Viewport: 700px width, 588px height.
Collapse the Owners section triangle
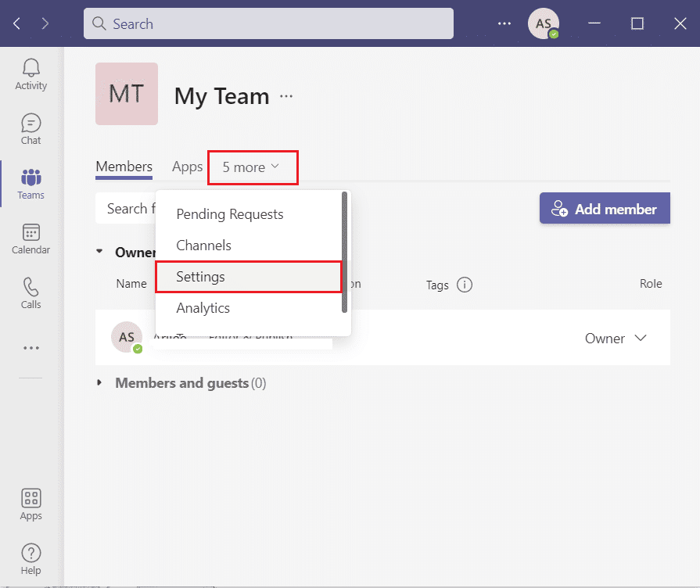pos(99,251)
